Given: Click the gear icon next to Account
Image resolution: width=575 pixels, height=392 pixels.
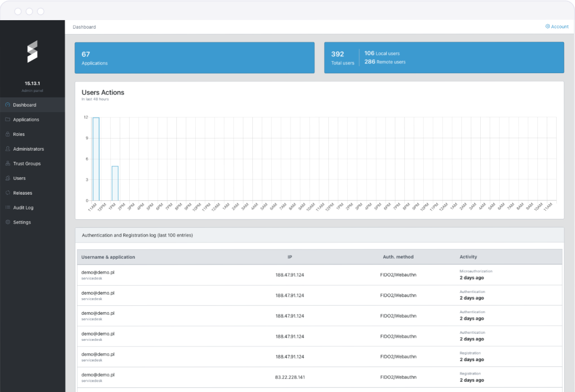Looking at the screenshot, I should click(x=547, y=26).
